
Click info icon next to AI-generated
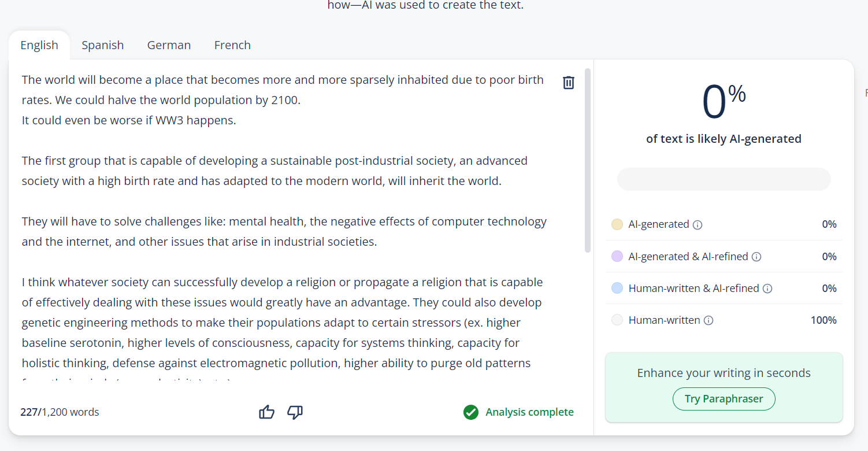pos(698,225)
